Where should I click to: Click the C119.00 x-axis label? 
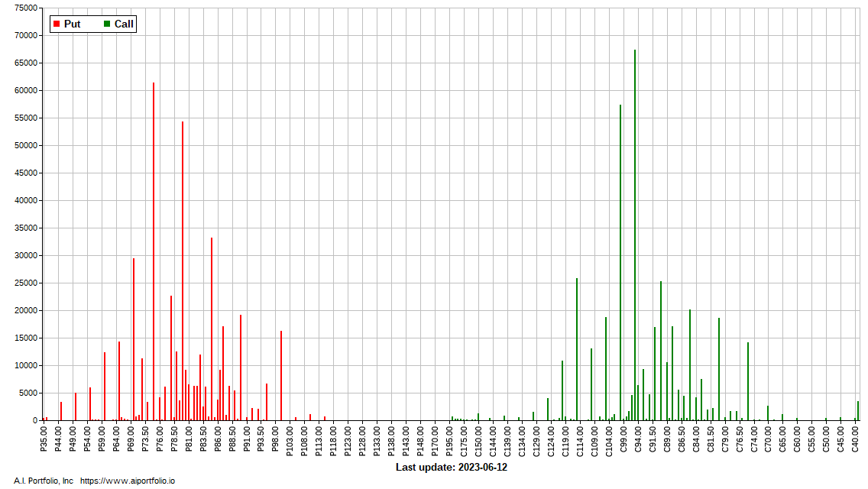565,442
